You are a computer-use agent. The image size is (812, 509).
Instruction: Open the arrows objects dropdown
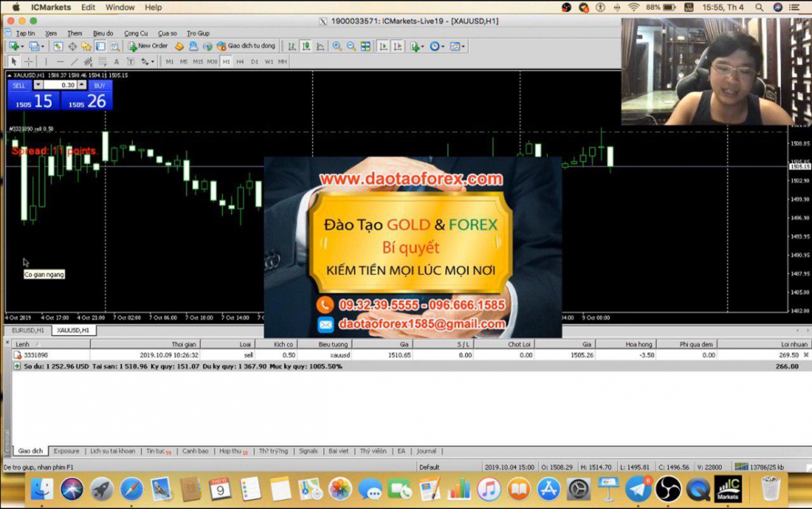[148, 62]
